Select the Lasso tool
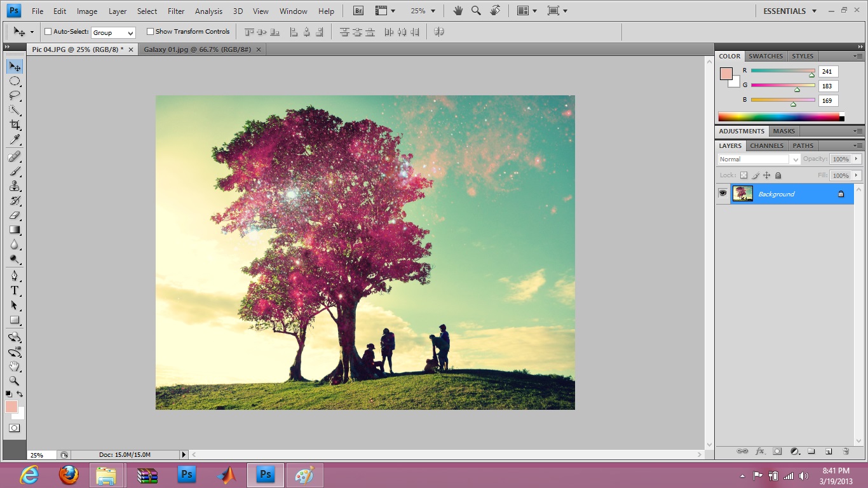The height and width of the screenshot is (488, 868). point(15,95)
